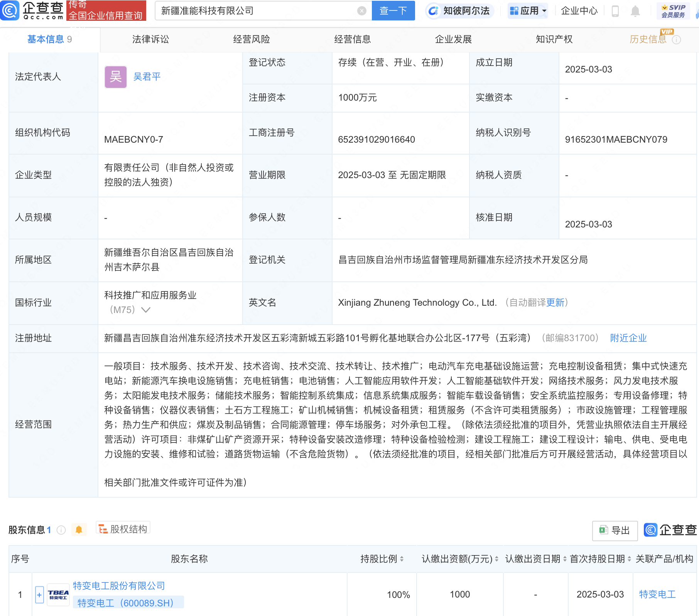Select tax ID 91652301MAEBCNY079
Viewport: 699px width, 616px height.
616,140
